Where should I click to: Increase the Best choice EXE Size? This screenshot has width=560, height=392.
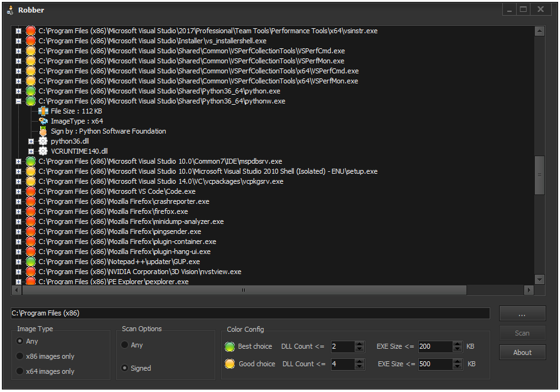(458, 344)
